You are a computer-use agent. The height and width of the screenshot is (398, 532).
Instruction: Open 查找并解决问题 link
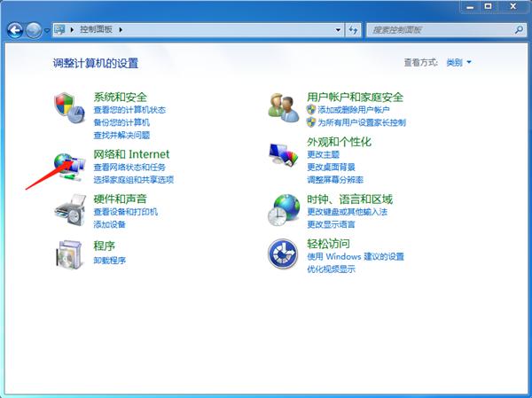121,135
